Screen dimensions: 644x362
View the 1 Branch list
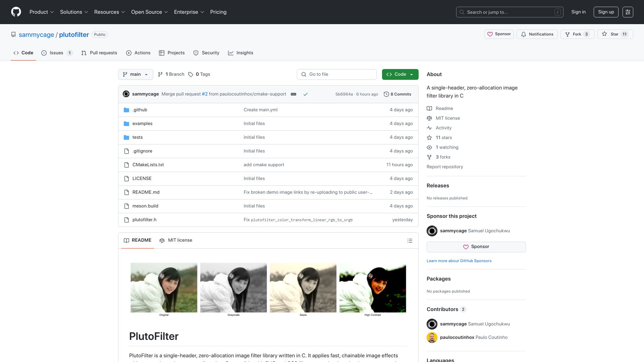tap(171, 74)
